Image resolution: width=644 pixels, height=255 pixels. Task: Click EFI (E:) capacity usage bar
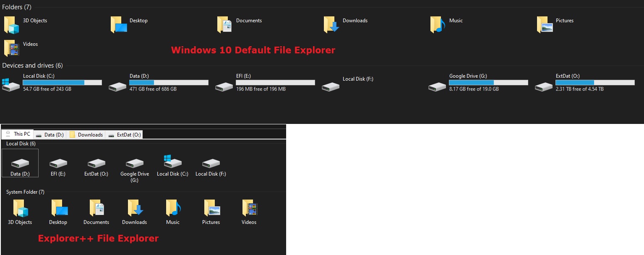tap(276, 82)
